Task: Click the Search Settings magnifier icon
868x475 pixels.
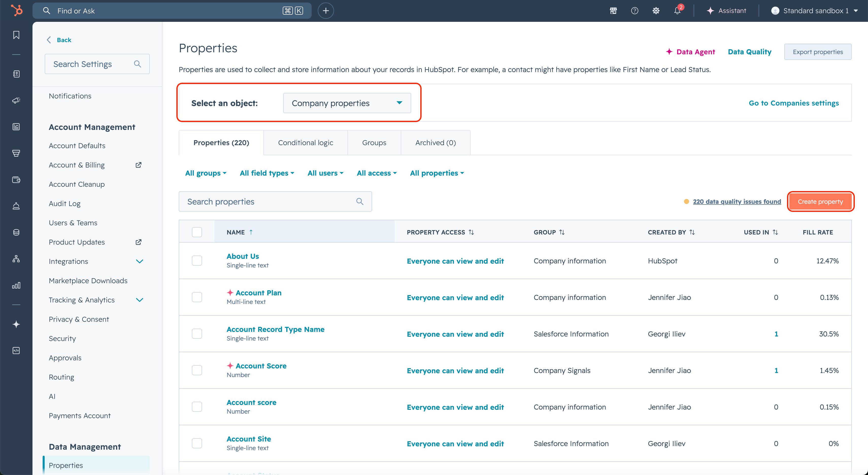Action: 138,64
